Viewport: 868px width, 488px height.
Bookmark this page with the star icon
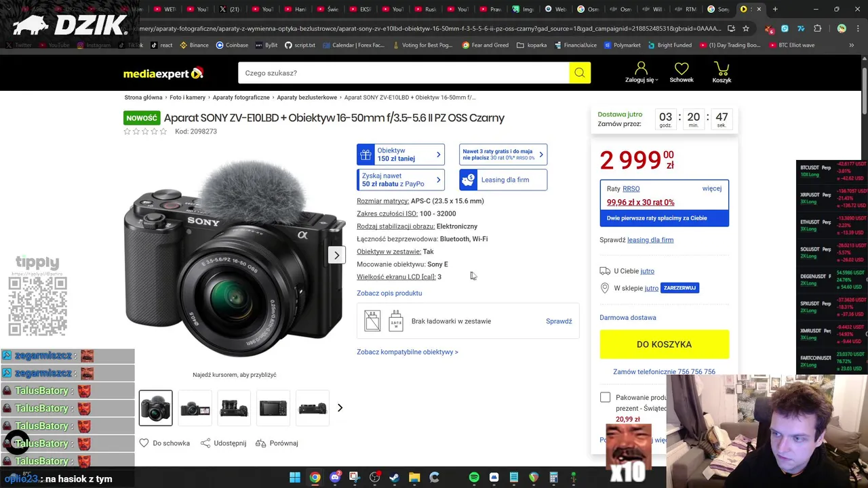pos(746,28)
